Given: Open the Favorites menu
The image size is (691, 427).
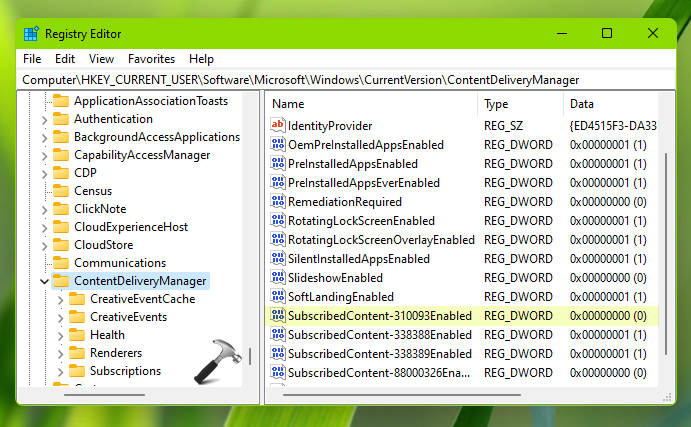Looking at the screenshot, I should [x=151, y=59].
